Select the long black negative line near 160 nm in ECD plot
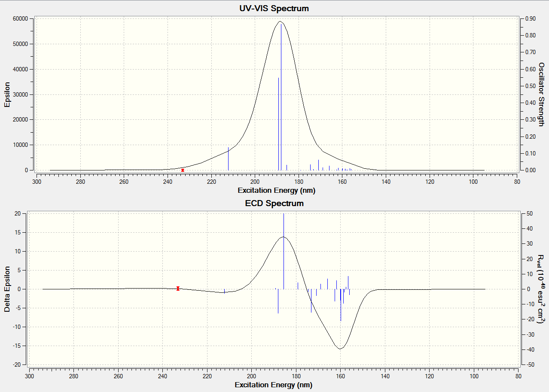This screenshot has height=392, width=549. [341, 305]
